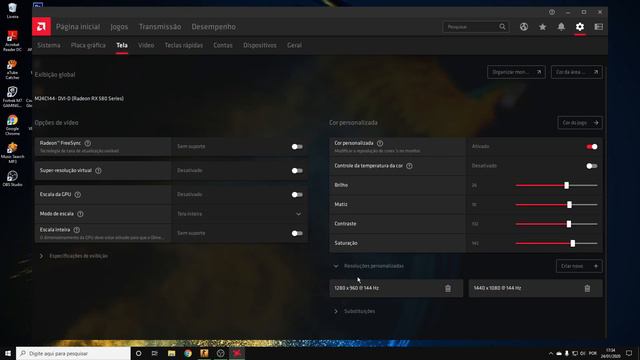This screenshot has height=360, width=640.
Task: Click the AMD Radeon taskbar icon
Action: point(237,353)
